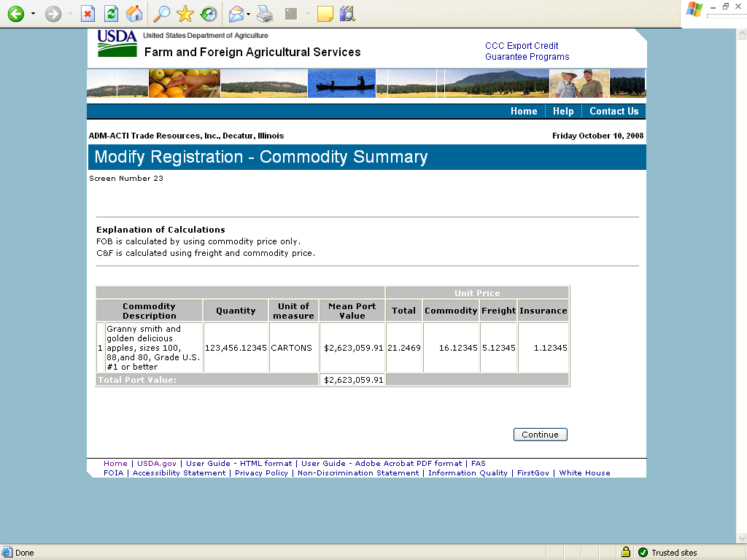Open Back button history dropdown arrow

(33, 14)
